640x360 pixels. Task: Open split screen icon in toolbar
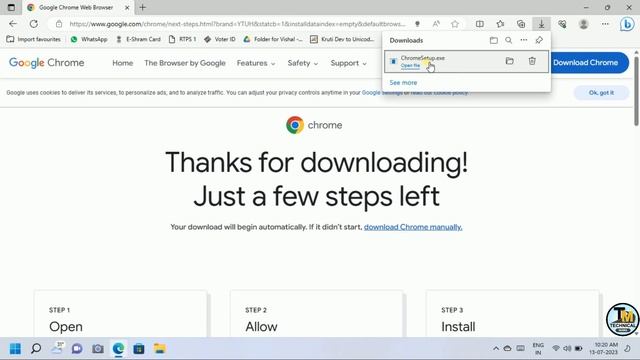pyautogui.click(x=480, y=24)
